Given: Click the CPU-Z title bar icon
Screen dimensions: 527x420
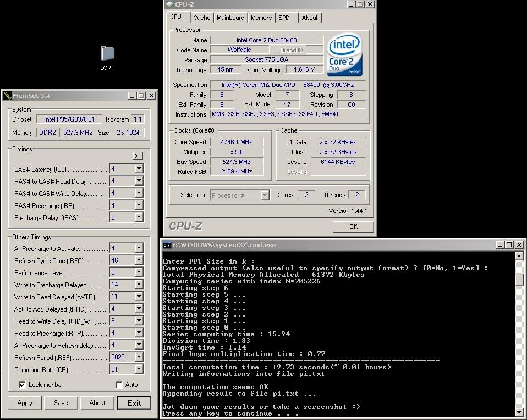Looking at the screenshot, I should (170, 4).
